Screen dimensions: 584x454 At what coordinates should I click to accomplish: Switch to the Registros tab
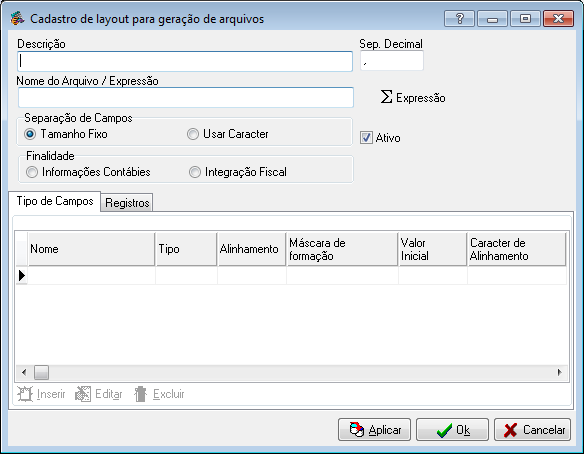click(x=127, y=203)
